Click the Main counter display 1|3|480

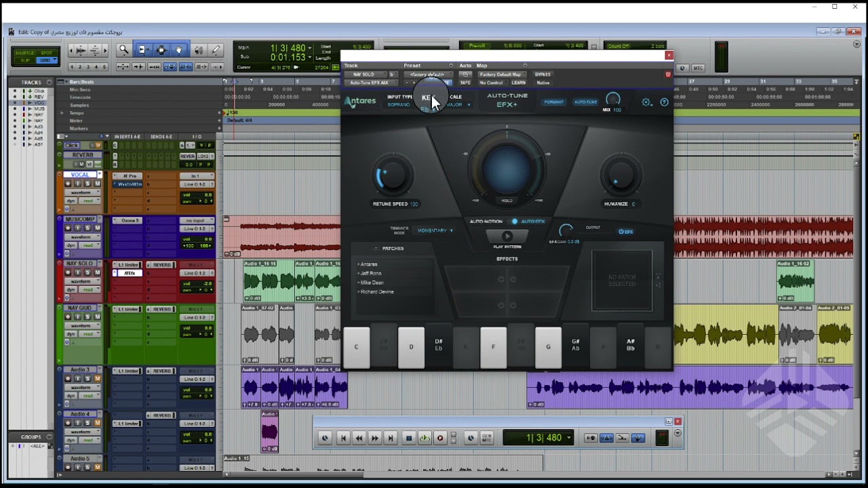[288, 48]
